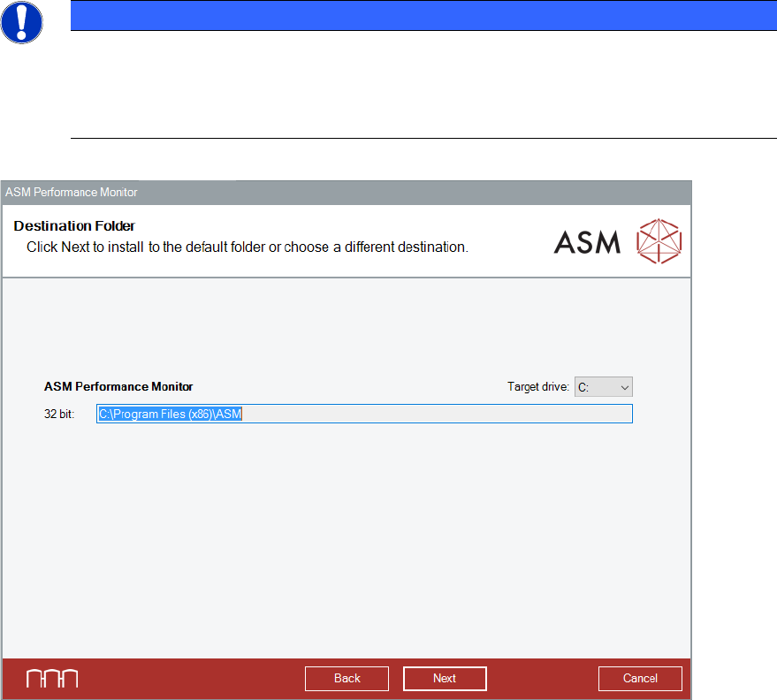This screenshot has width=777, height=700.
Task: Click the ASM logo in the header
Action: [x=617, y=242]
